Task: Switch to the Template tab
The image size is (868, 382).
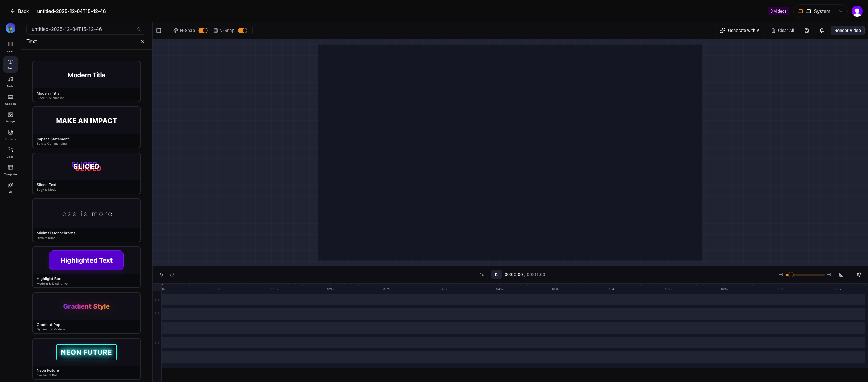Action: tap(11, 170)
